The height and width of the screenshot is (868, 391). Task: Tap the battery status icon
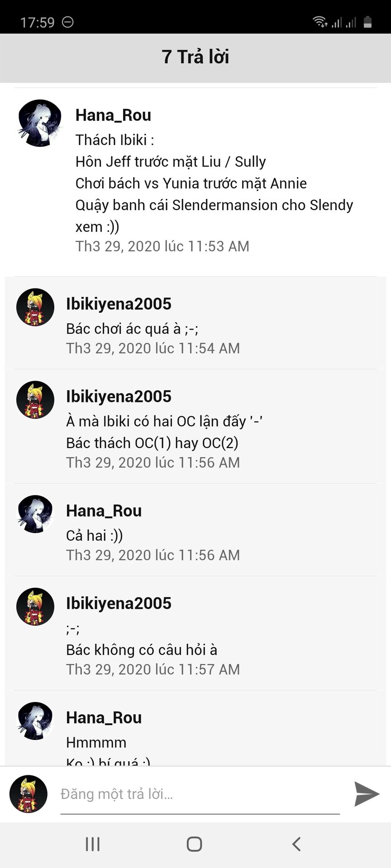click(x=367, y=22)
